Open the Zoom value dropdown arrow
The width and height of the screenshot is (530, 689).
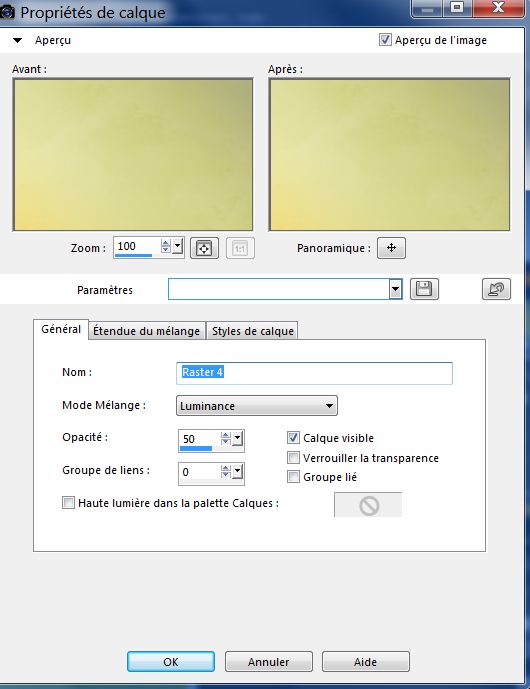[178, 247]
